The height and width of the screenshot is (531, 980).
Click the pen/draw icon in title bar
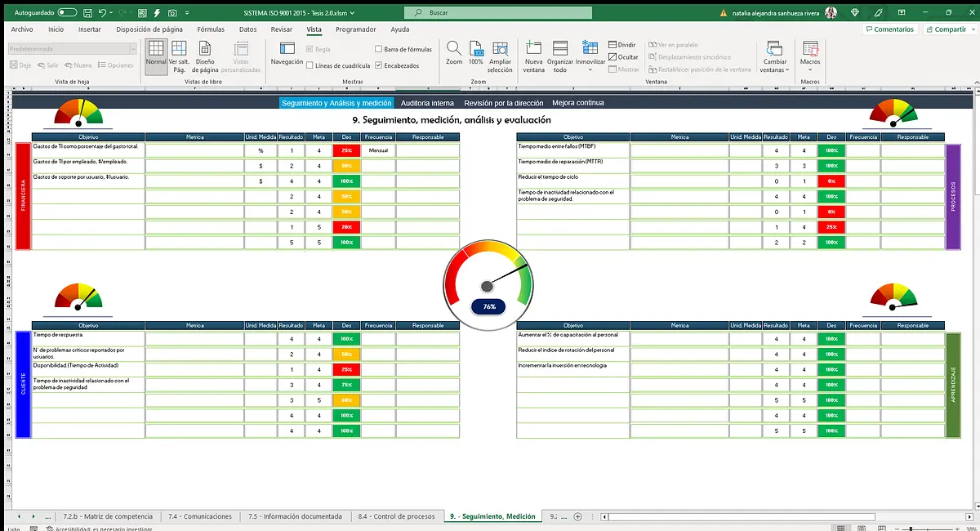(878, 13)
